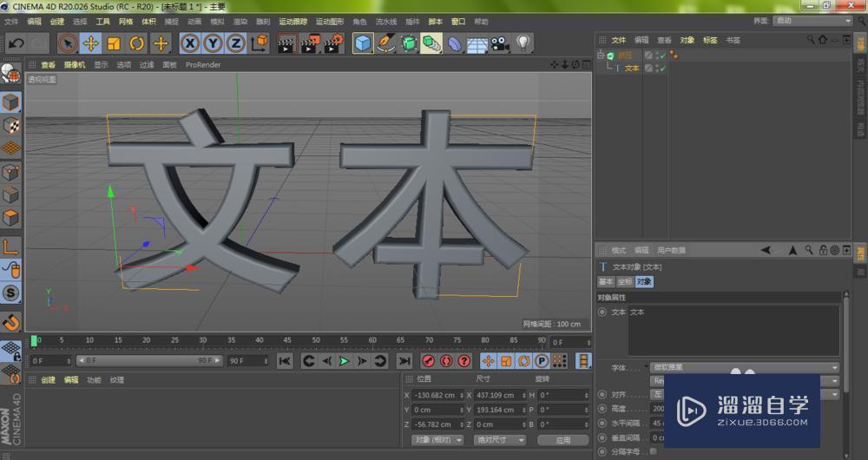The image size is (868, 460).
Task: Add a Light bulb object
Action: 523,43
